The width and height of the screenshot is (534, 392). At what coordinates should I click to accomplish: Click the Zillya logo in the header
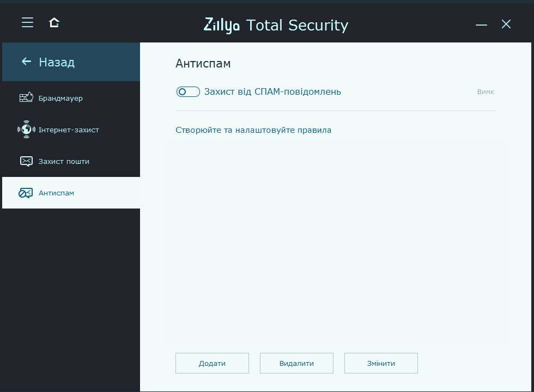pyautogui.click(x=221, y=25)
